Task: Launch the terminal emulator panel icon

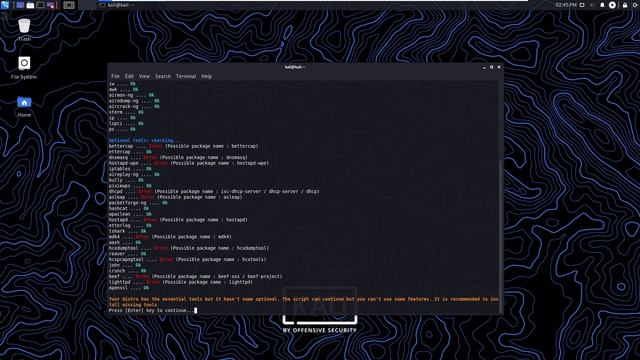Action: [40, 5]
